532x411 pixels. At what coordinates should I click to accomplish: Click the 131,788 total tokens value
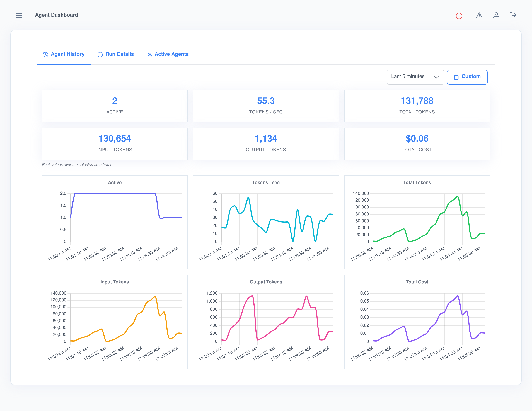pos(417,101)
